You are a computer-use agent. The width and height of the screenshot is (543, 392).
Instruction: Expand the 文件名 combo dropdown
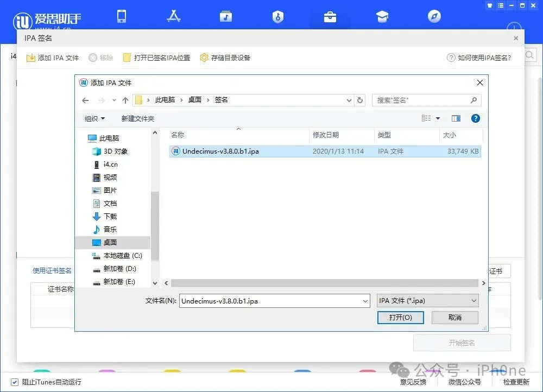365,301
